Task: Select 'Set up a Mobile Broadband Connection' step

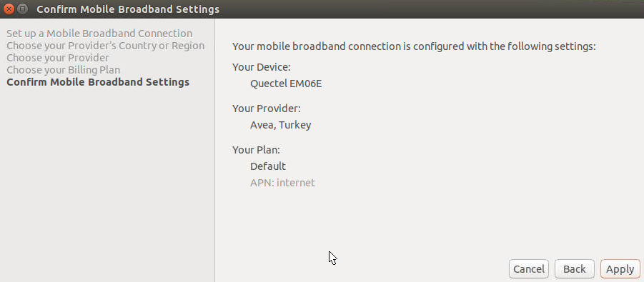Action: tap(99, 34)
